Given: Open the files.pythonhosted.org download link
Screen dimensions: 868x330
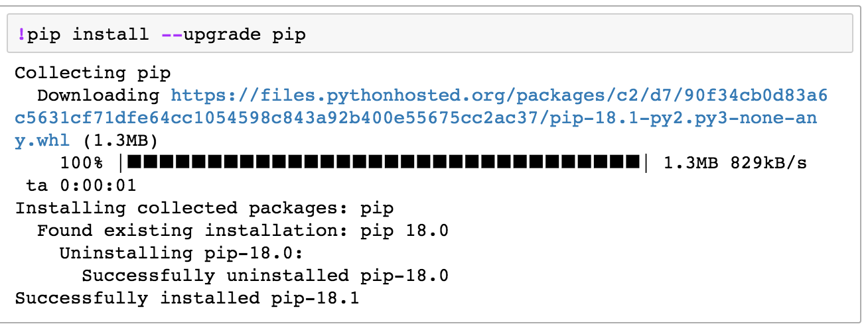Looking at the screenshot, I should pos(498,95).
